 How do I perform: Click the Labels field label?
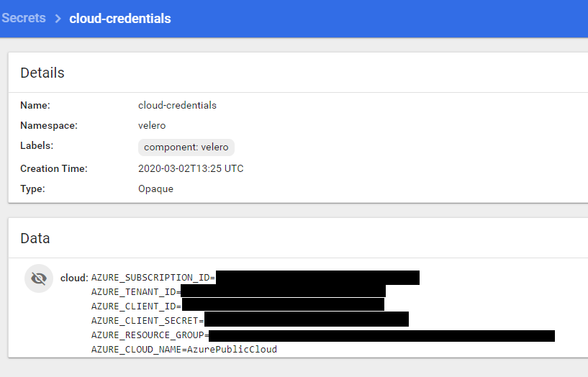click(37, 145)
